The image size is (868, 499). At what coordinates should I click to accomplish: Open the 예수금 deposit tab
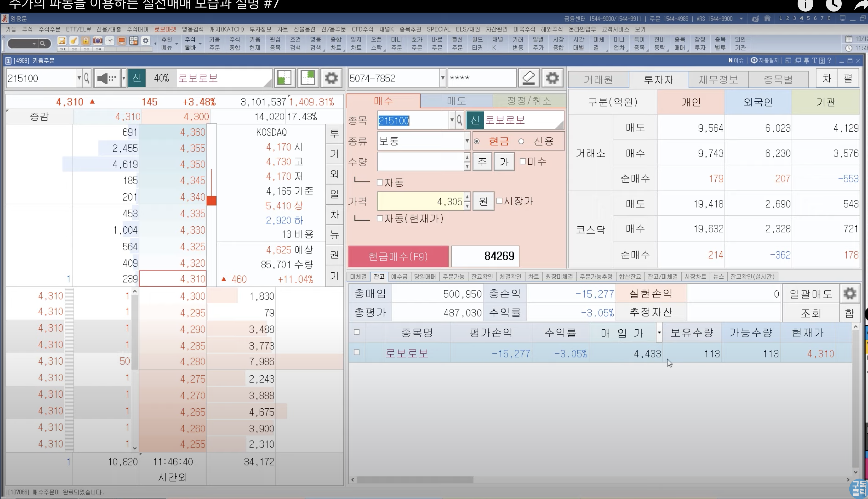point(399,277)
